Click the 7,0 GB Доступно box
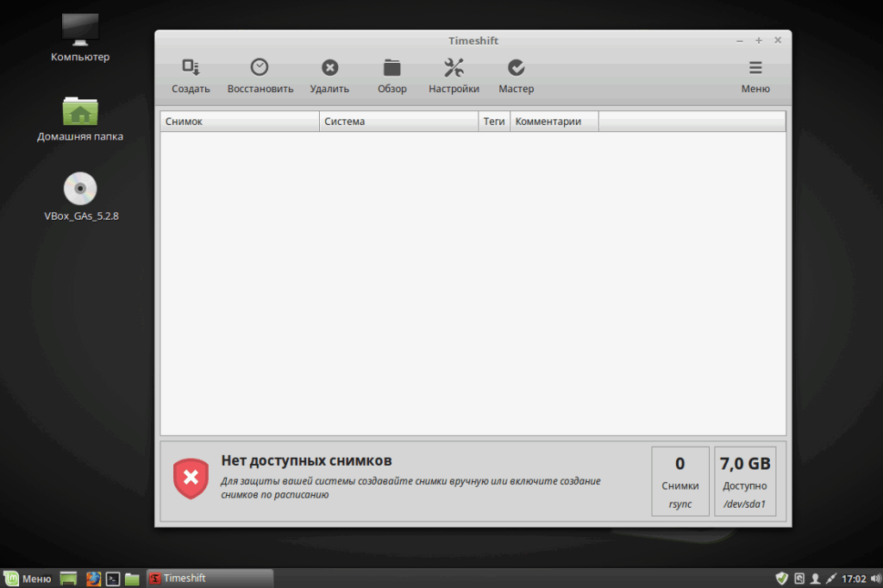The width and height of the screenshot is (883, 588). point(745,481)
